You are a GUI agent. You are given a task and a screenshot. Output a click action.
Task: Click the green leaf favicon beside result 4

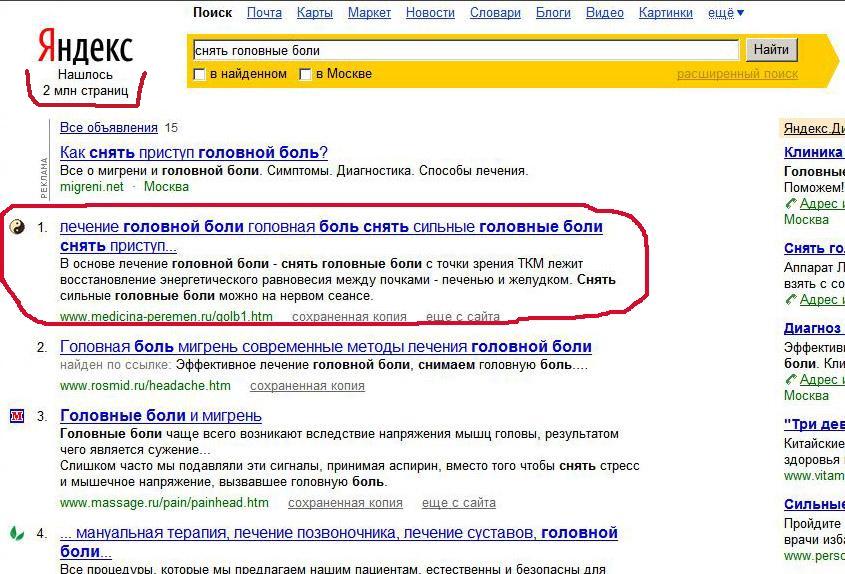coord(17,533)
